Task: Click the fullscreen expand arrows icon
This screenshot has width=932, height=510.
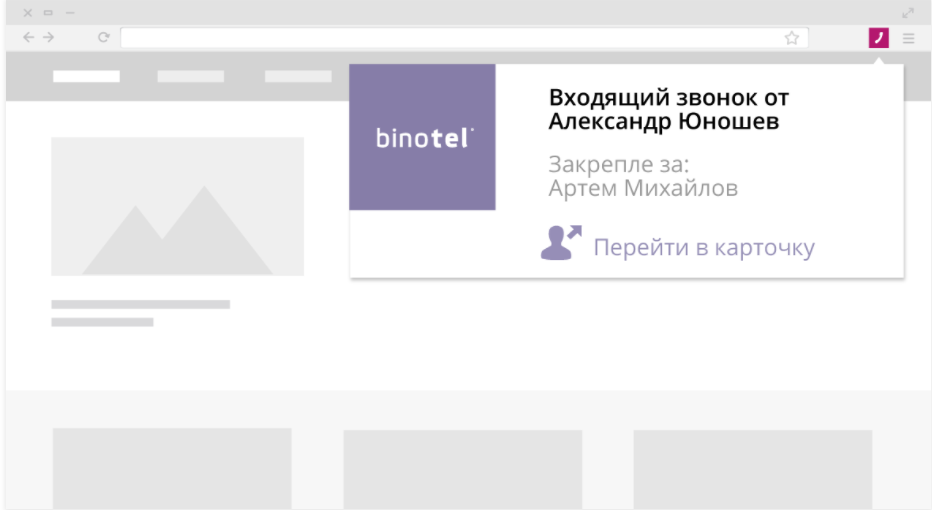Action: [x=908, y=12]
